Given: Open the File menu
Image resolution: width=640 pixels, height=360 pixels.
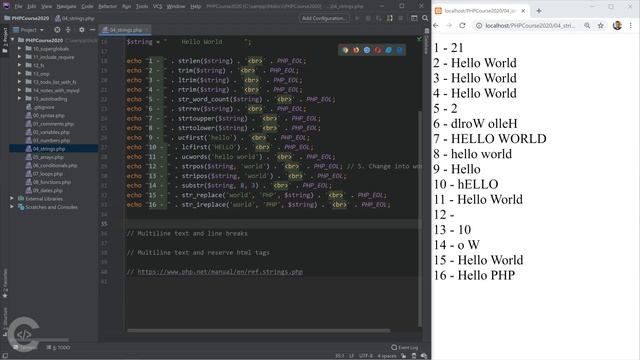Looking at the screenshot, I should [18, 6].
